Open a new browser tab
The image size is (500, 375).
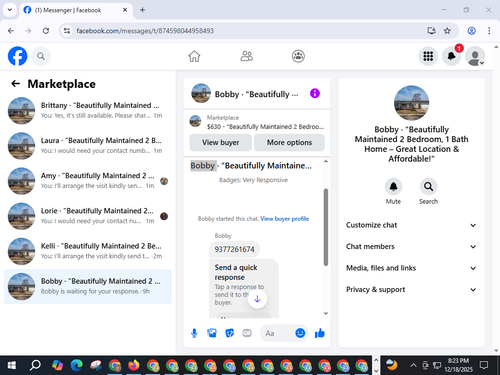142,10
